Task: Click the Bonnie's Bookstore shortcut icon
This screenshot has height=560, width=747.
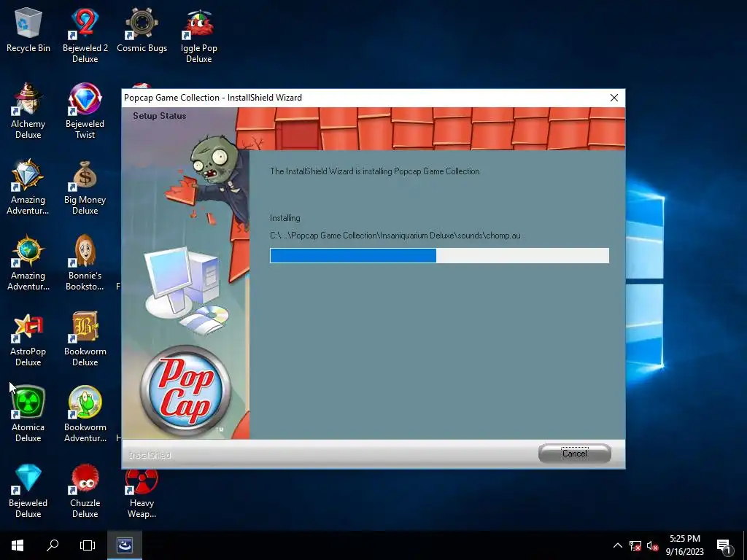Action: pos(85,251)
